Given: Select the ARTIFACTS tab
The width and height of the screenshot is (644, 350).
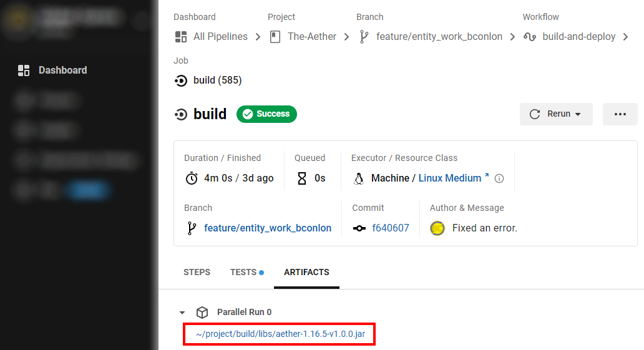Looking at the screenshot, I should [x=306, y=273].
